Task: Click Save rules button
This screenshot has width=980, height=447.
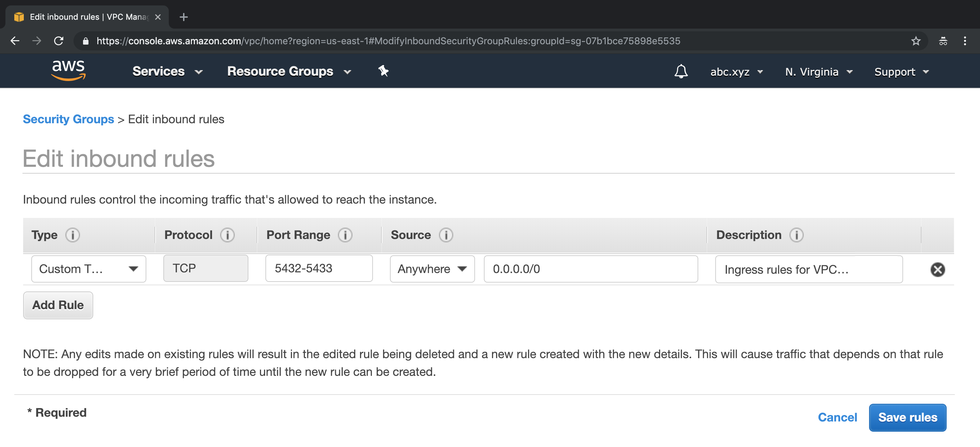Action: click(x=907, y=417)
